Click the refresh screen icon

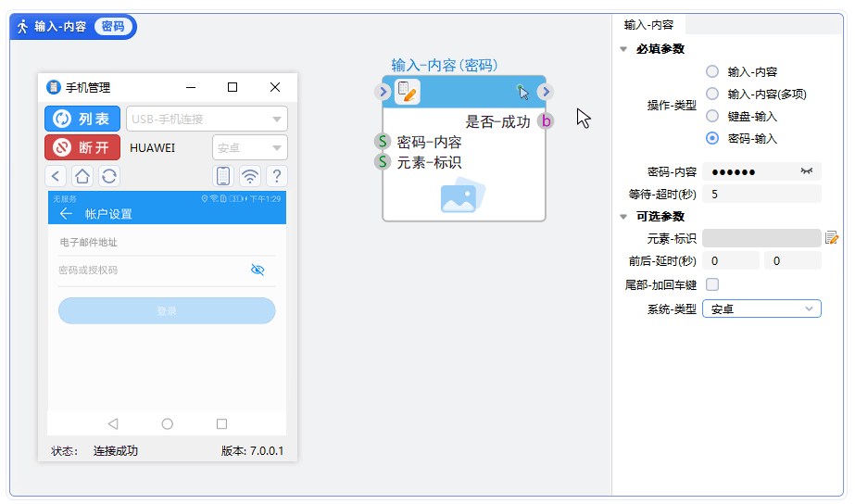[x=109, y=176]
